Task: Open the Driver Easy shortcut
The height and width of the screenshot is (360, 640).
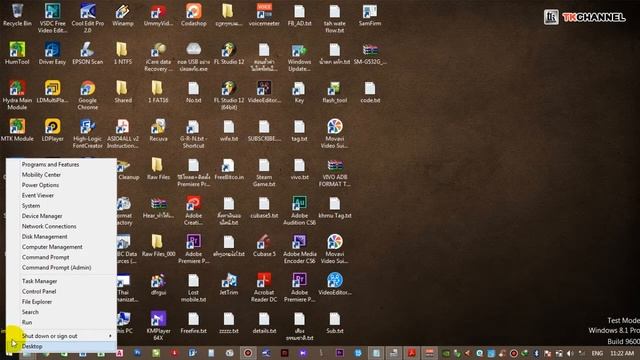Action: (x=52, y=53)
